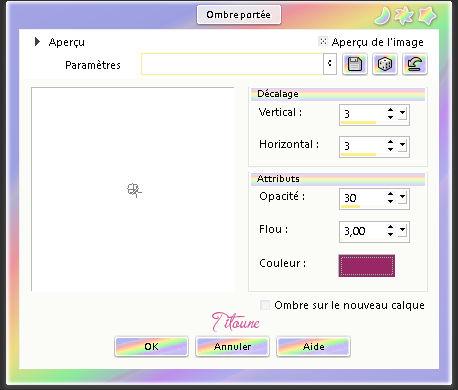
Task: Decrease the Vertical offset with down arrow
Action: 390,117
